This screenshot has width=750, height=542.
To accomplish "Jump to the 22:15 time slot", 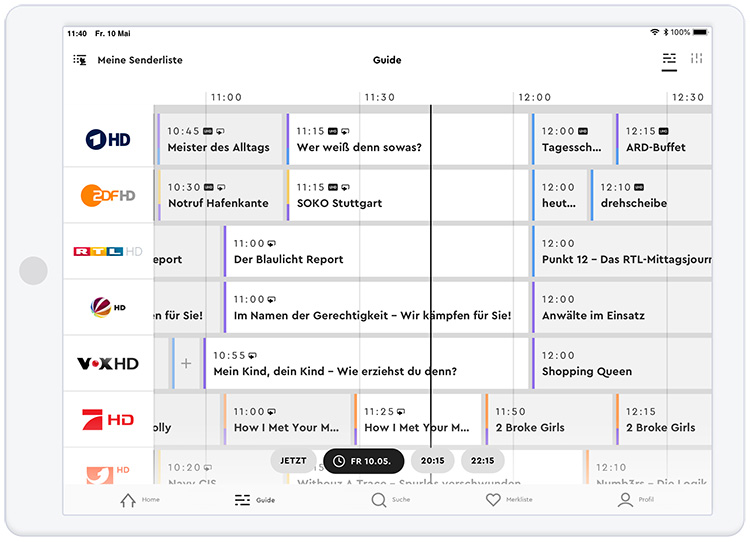I will pyautogui.click(x=482, y=461).
